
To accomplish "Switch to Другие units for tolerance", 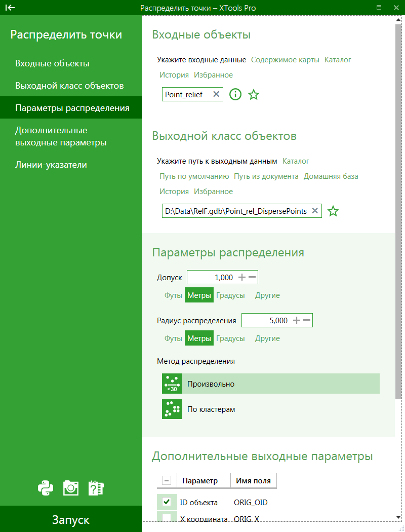I will click(267, 295).
